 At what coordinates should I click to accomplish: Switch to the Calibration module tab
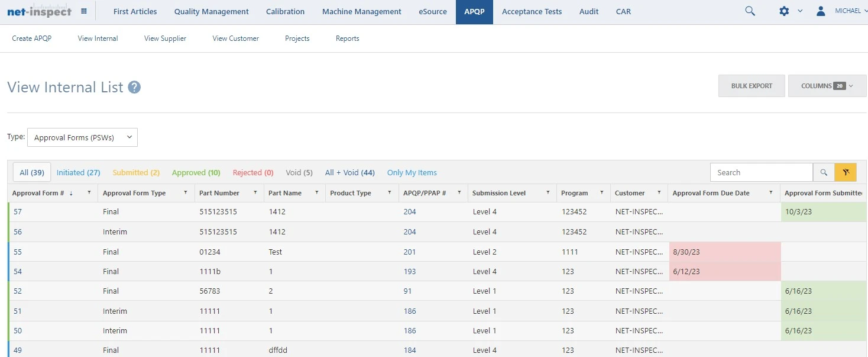[x=285, y=12]
